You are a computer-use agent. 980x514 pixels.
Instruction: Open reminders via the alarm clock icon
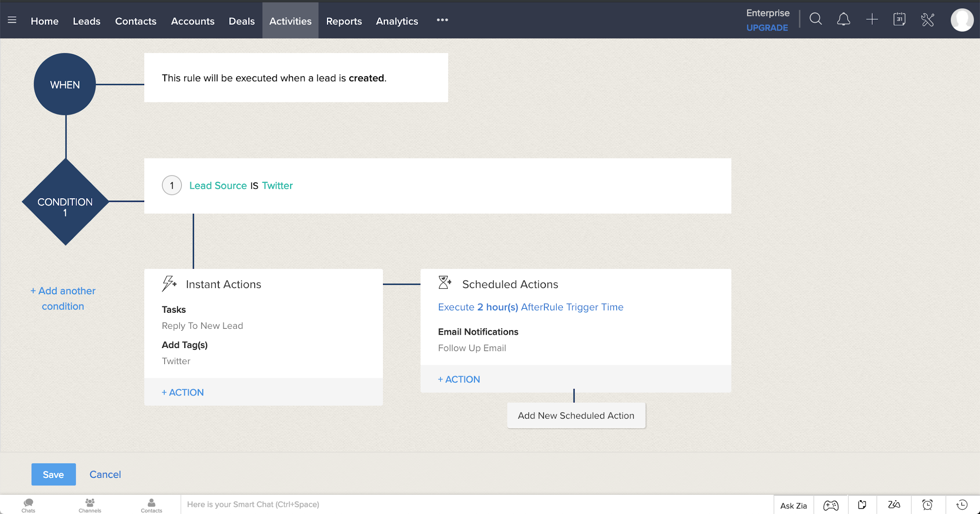click(x=926, y=505)
